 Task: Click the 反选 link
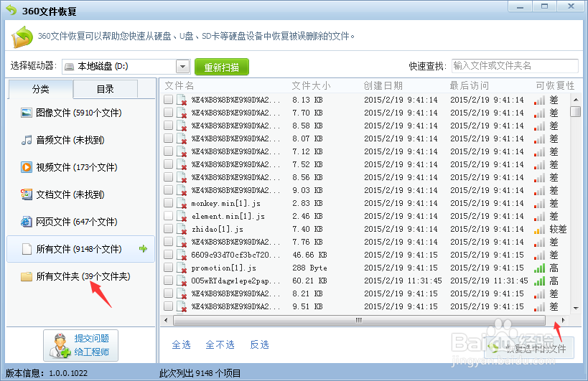click(259, 344)
